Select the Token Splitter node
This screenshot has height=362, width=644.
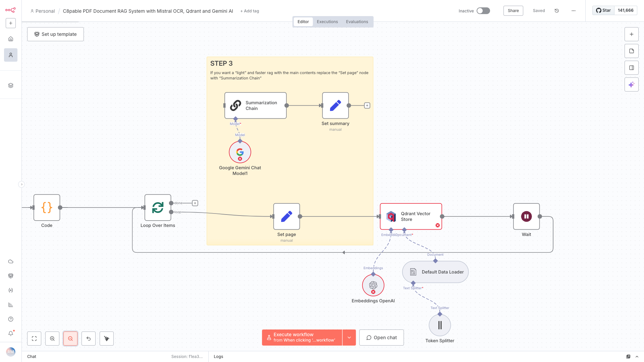(x=440, y=325)
